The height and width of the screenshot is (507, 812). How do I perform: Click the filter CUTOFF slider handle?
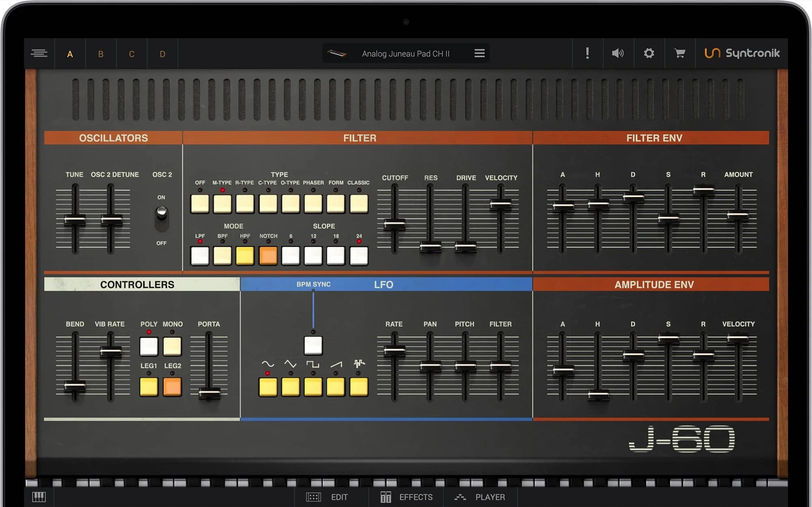[x=394, y=224]
